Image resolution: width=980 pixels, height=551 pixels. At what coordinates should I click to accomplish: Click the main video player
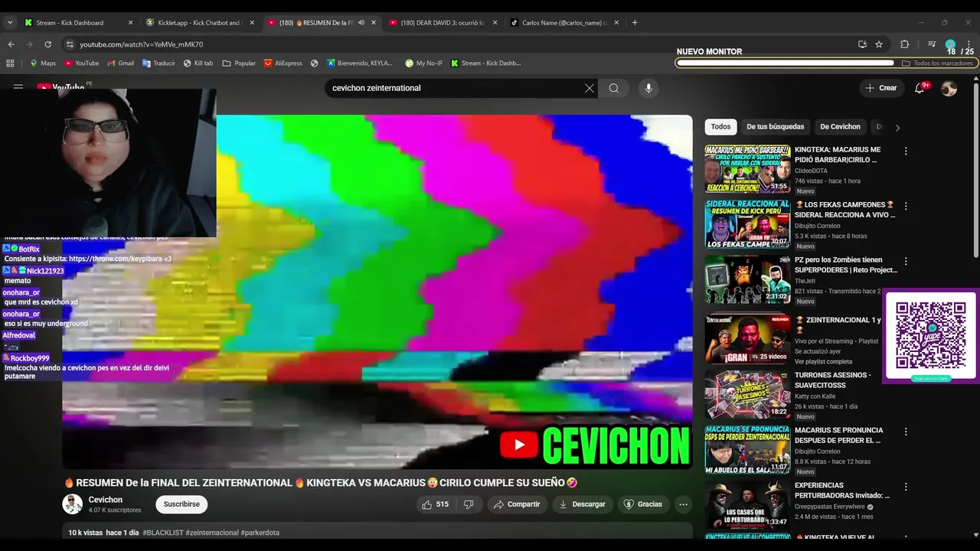377,292
